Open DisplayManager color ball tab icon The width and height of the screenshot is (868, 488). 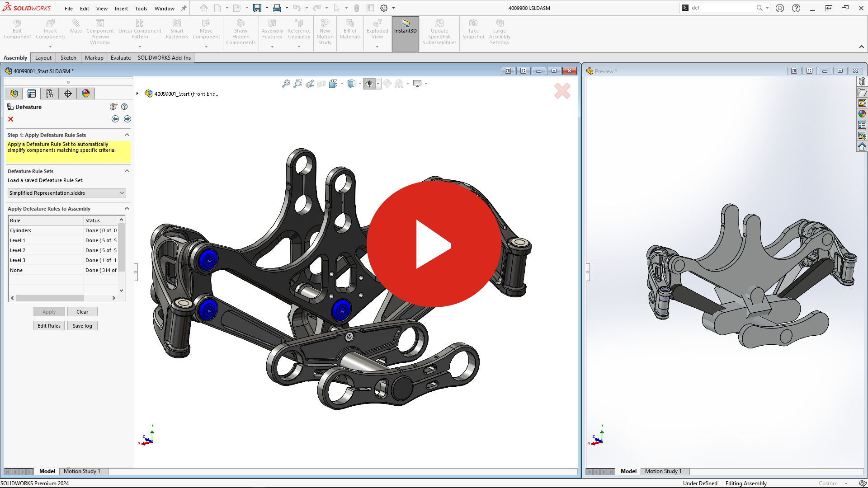click(x=86, y=94)
